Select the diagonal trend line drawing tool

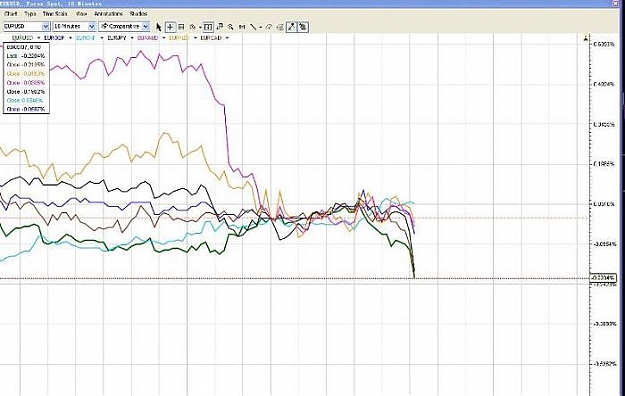click(253, 27)
